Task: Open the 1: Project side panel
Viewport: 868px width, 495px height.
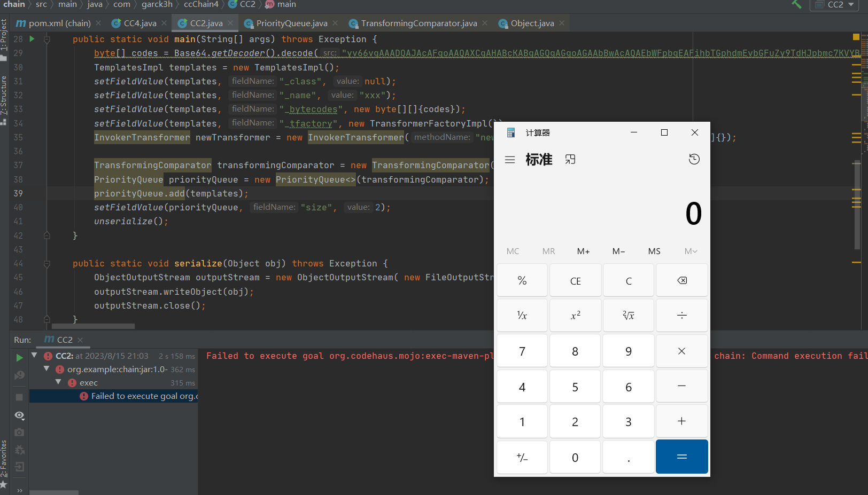Action: (4, 35)
